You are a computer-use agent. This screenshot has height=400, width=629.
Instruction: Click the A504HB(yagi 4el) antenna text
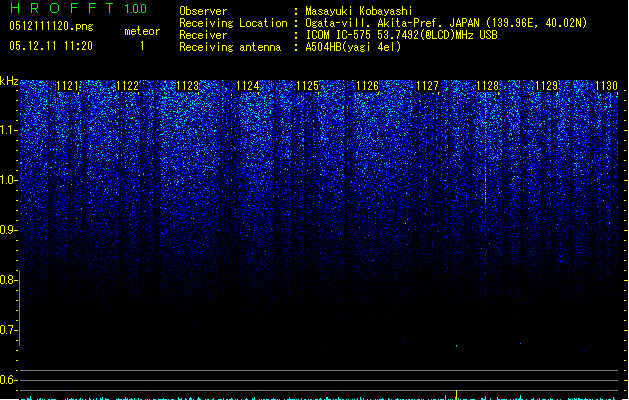pos(353,47)
